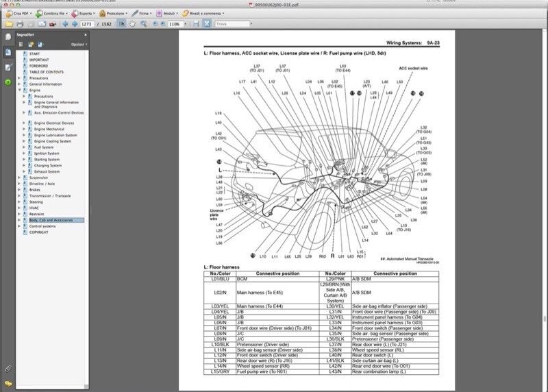The height and width of the screenshot is (392, 548).
Task: Click the page number input field
Action: [87, 24]
